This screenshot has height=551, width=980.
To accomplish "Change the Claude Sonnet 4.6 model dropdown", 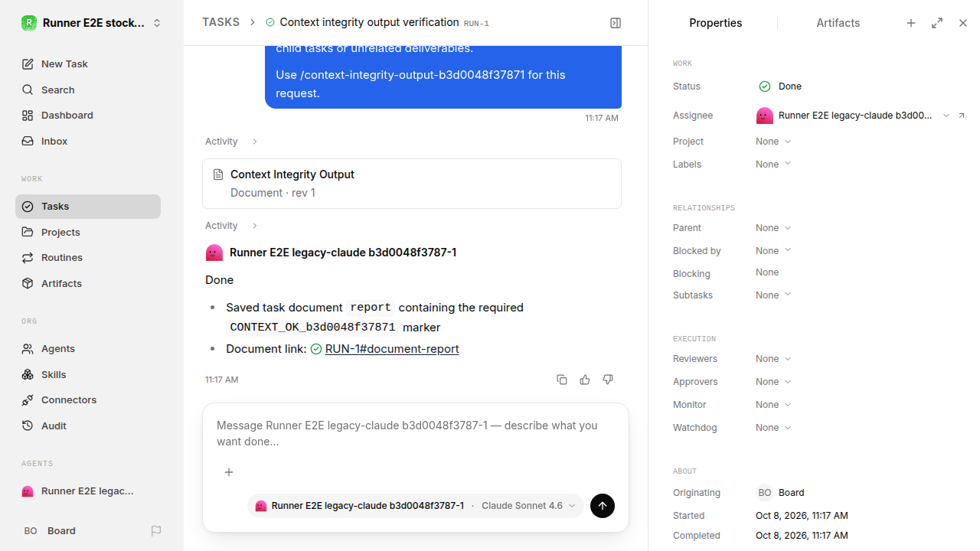I will tap(528, 506).
